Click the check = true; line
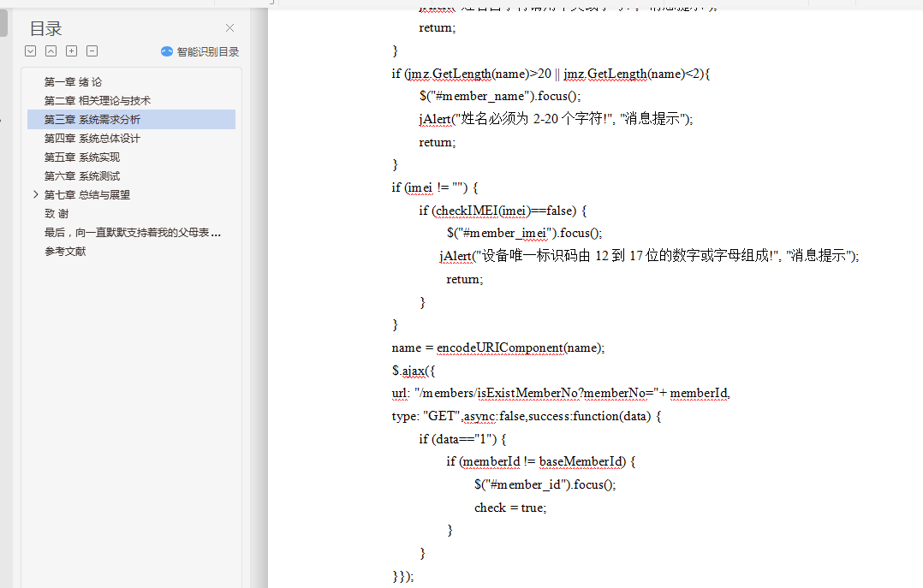Viewport: 923px width, 588px height. click(510, 508)
